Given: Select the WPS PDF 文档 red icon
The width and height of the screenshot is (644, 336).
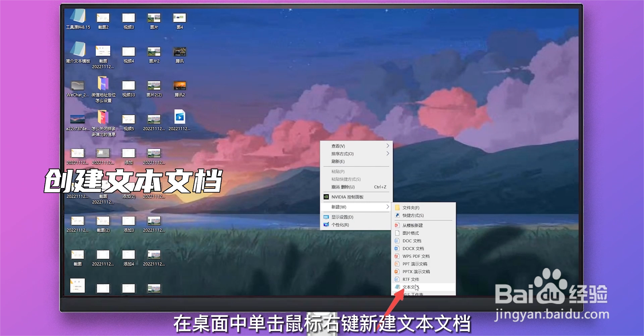Looking at the screenshot, I should click(398, 256).
